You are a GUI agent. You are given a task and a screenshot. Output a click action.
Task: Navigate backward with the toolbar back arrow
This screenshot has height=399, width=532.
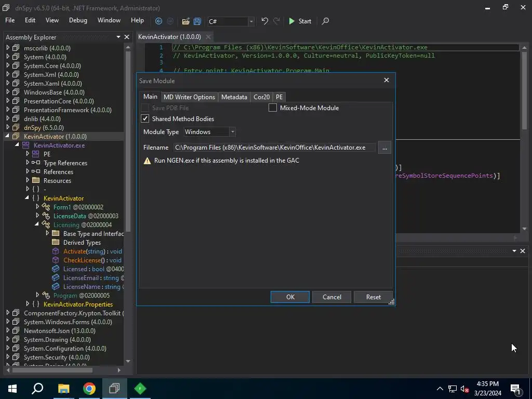158,21
